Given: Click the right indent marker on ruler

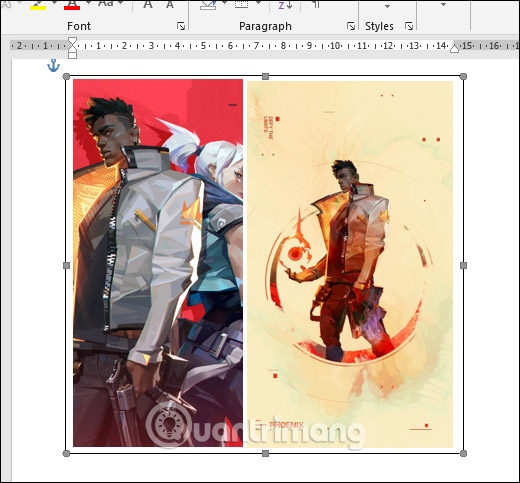Looking at the screenshot, I should point(454,49).
